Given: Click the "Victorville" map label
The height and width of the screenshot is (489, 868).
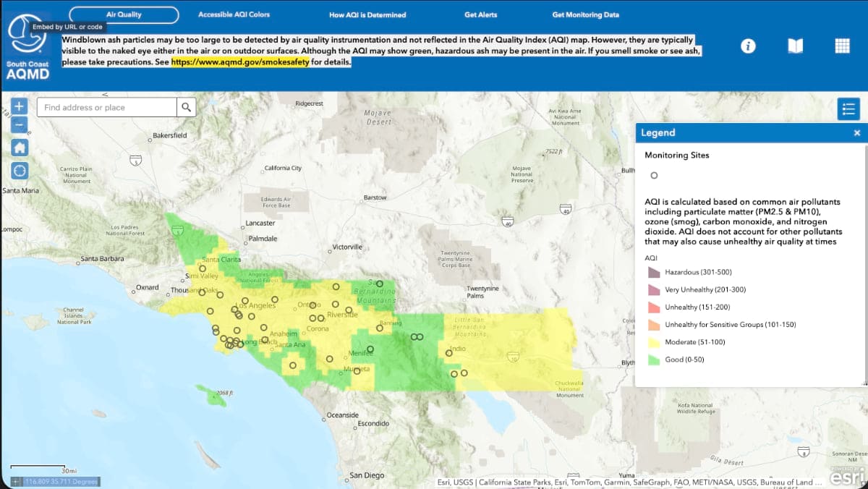Looking at the screenshot, I should (x=347, y=247).
